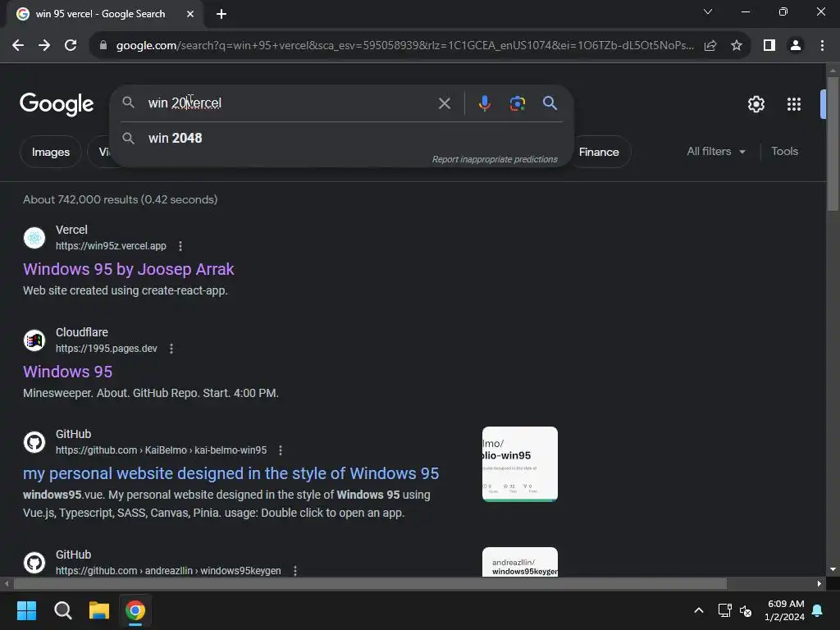View site information via the lock icon
The image size is (840, 630).
click(x=103, y=46)
